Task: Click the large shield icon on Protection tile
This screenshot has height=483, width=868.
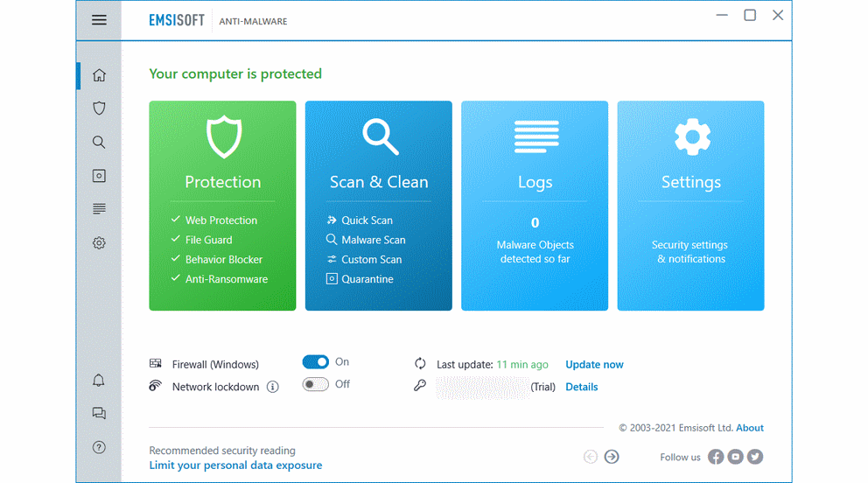Action: [224, 136]
